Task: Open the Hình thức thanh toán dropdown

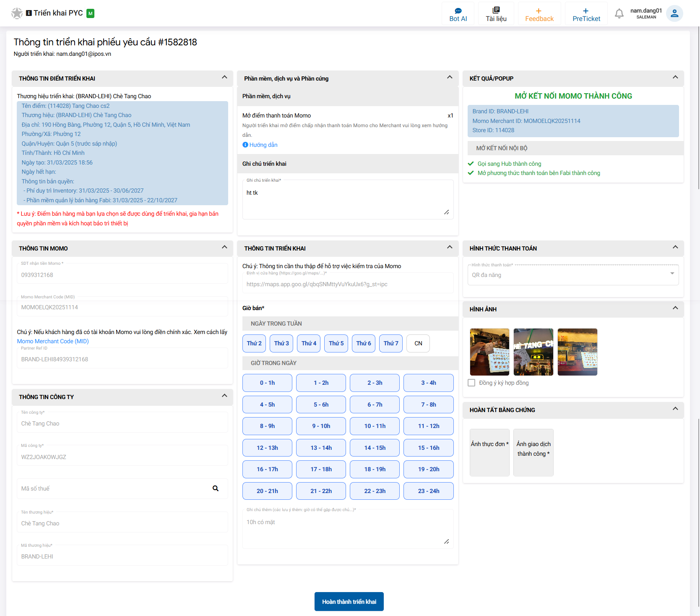Action: pos(573,275)
